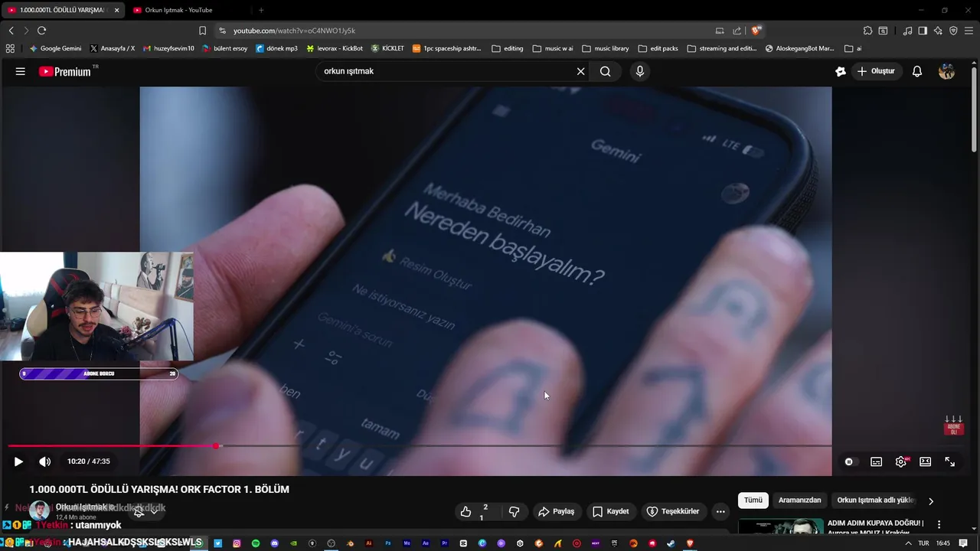
Task: Select the Aramanızdan filter chip
Action: click(799, 500)
